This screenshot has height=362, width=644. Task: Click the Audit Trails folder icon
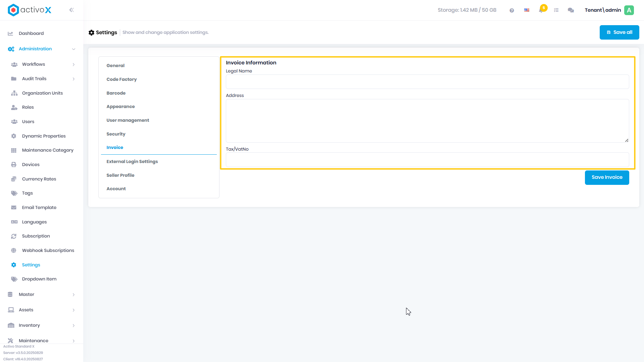(14, 79)
